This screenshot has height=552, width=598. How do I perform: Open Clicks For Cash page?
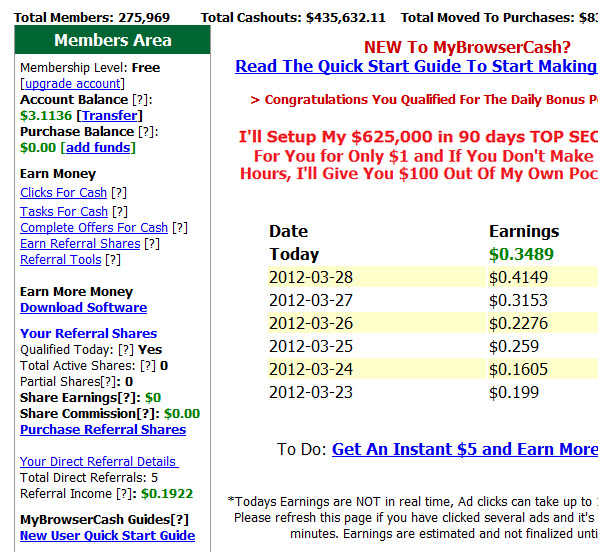pyautogui.click(x=63, y=193)
